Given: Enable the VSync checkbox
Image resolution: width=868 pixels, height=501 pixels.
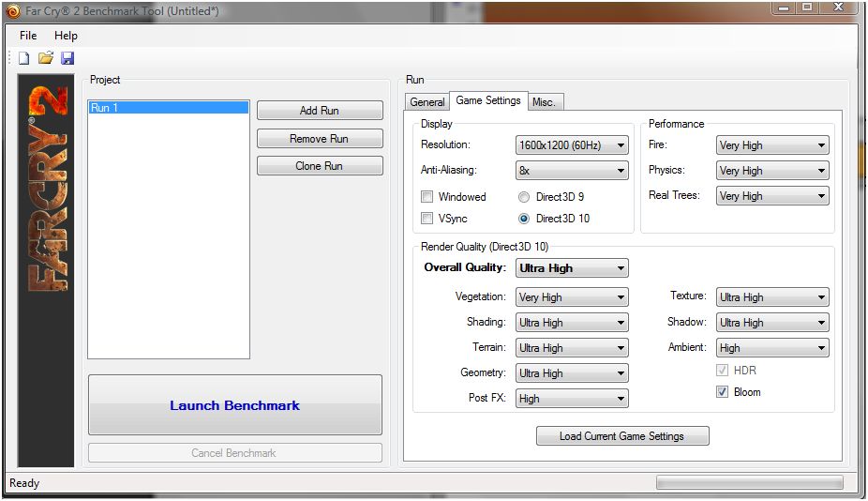Looking at the screenshot, I should pos(427,219).
